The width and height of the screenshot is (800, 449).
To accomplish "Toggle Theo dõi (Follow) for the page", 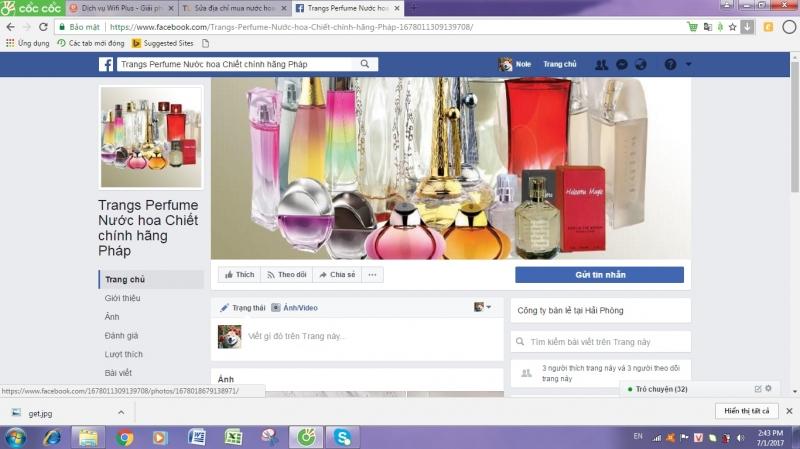I will point(286,274).
